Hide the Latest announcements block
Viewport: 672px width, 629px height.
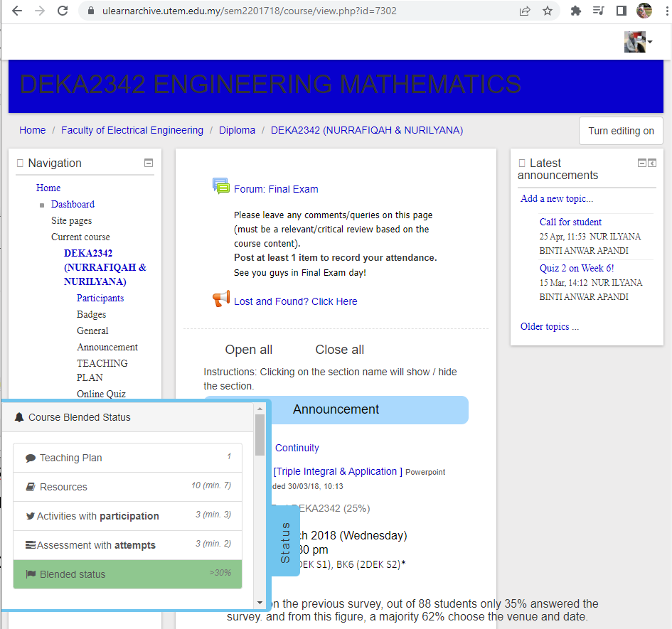(642, 163)
